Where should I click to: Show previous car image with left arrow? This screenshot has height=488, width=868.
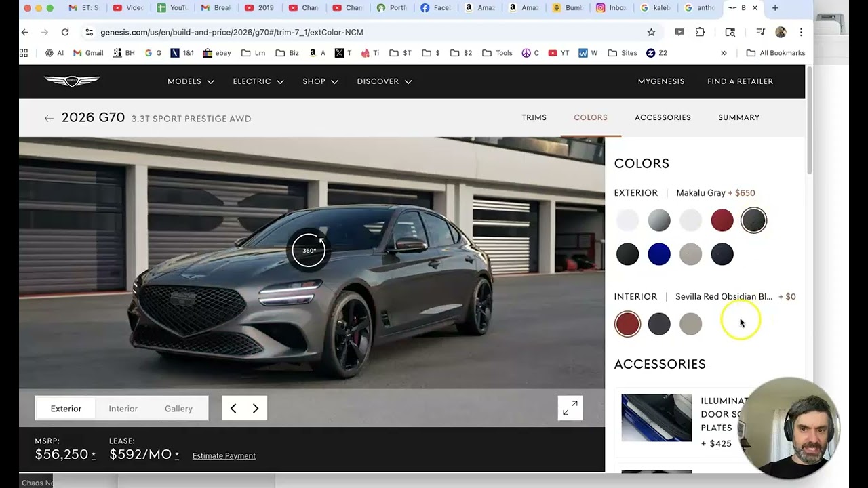click(233, 408)
